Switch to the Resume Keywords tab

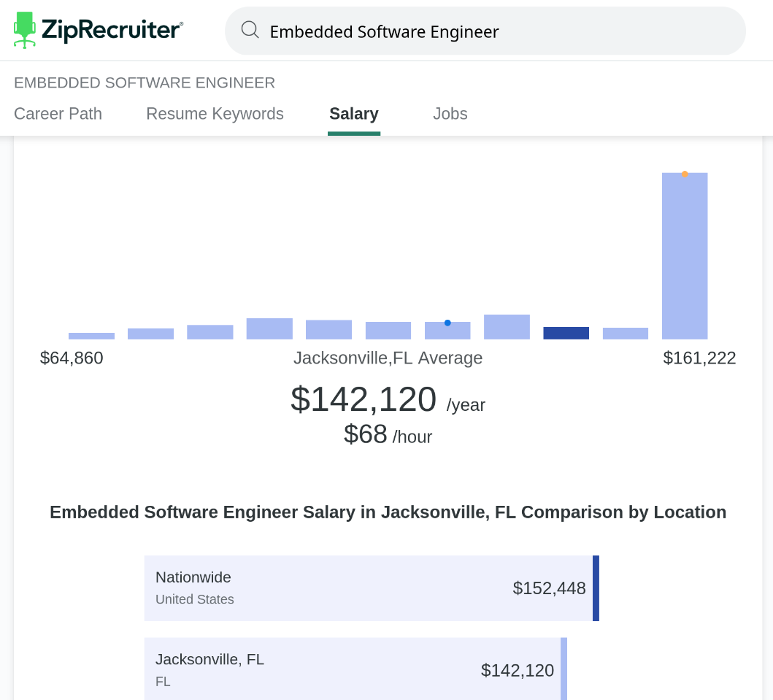[215, 114]
